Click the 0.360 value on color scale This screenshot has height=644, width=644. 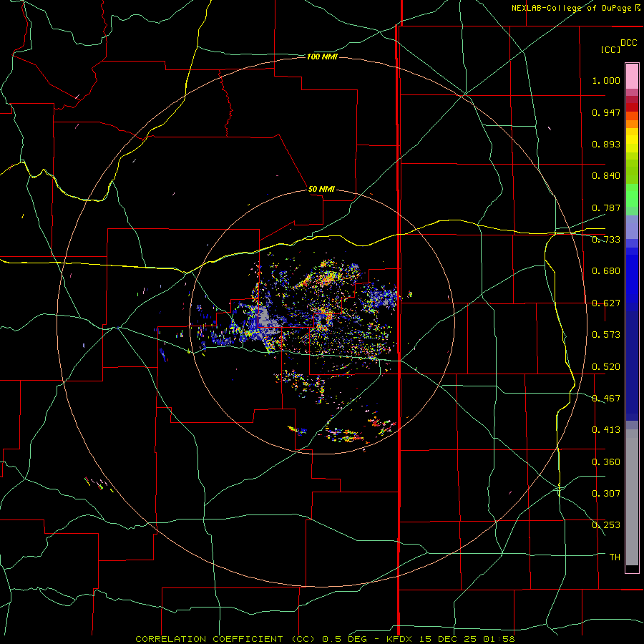(606, 462)
